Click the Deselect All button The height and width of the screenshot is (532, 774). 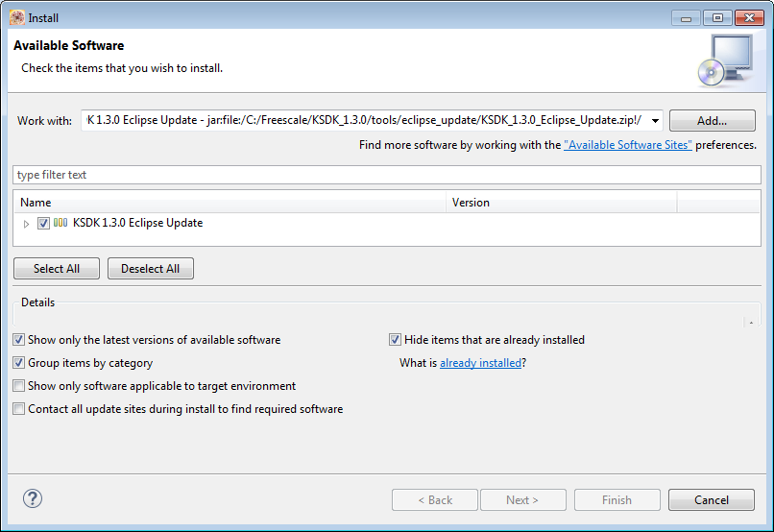[151, 269]
